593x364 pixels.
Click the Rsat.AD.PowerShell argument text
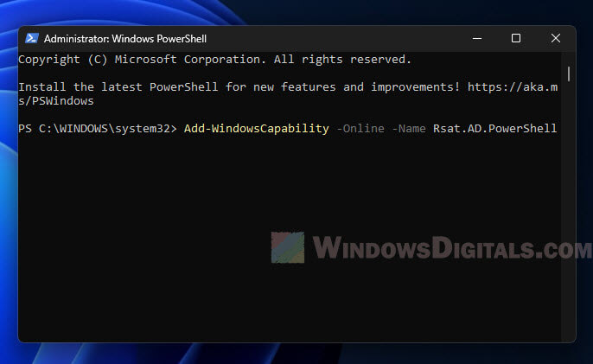[x=494, y=129]
